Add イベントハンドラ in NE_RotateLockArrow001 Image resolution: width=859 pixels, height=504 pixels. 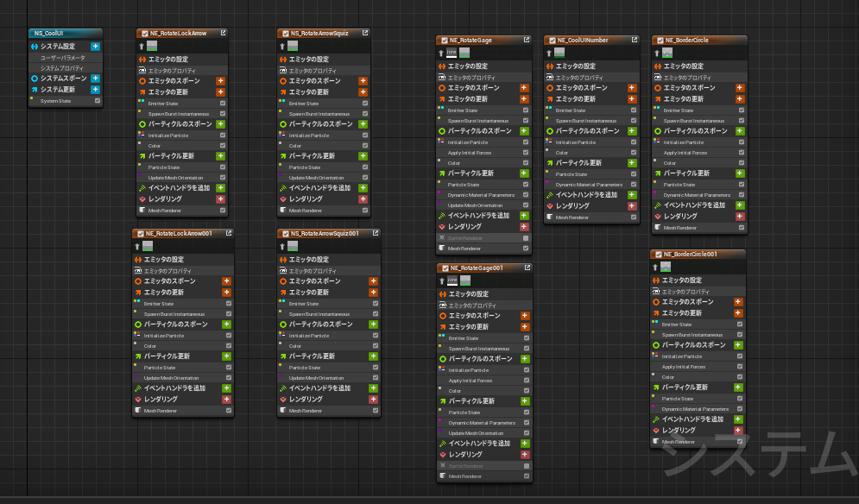226,387
